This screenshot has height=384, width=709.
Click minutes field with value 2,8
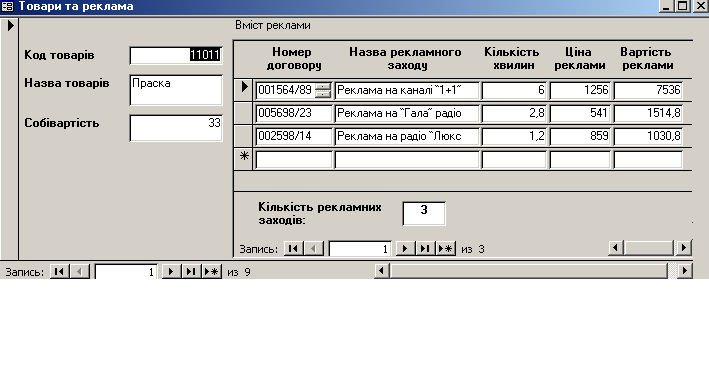point(514,113)
